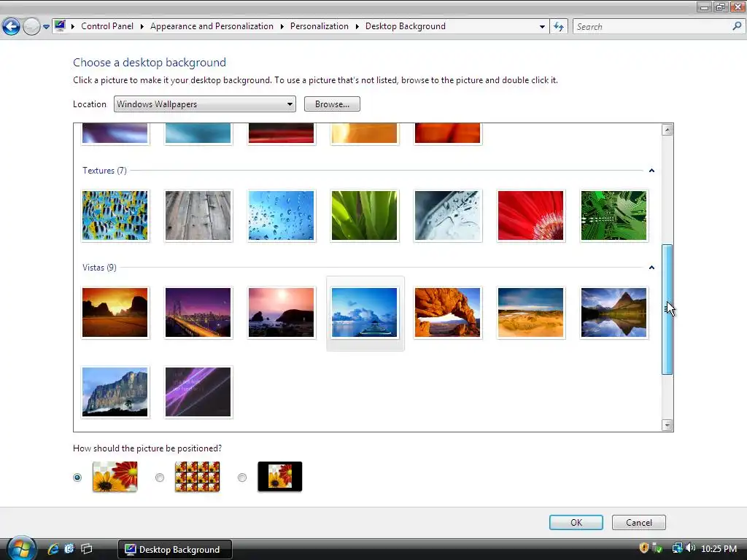Click the stretched flower position preview
The width and height of the screenshot is (747, 560).
coord(115,476)
